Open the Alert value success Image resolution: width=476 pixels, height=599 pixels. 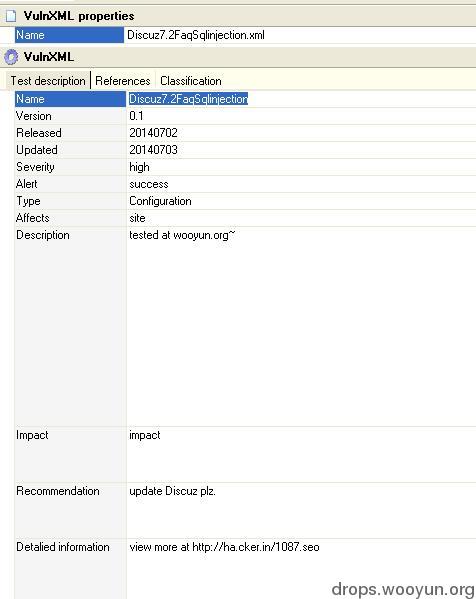[x=149, y=184]
